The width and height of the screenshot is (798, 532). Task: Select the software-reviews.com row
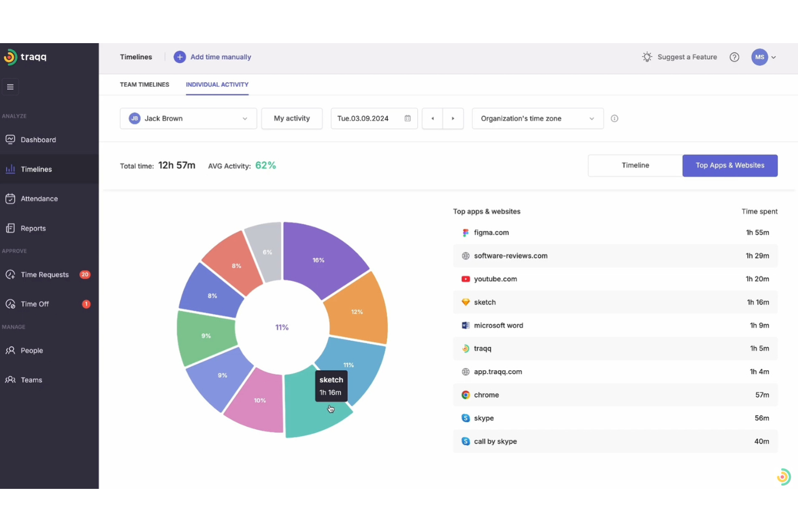point(615,256)
